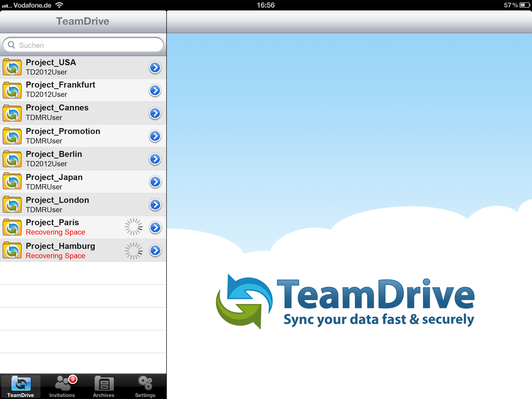
Task: Expand details arrow for Project_Paris
Action: click(155, 228)
